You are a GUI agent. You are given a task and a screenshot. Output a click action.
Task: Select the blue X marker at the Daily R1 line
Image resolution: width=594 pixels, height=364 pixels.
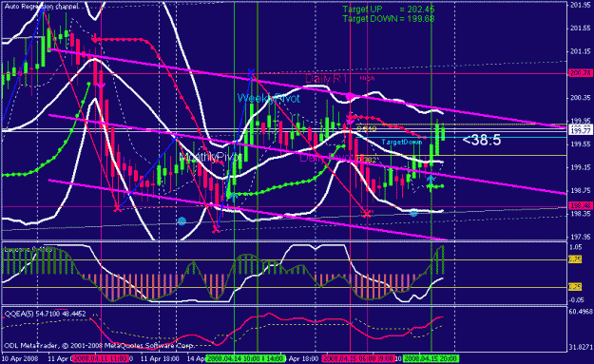point(251,71)
